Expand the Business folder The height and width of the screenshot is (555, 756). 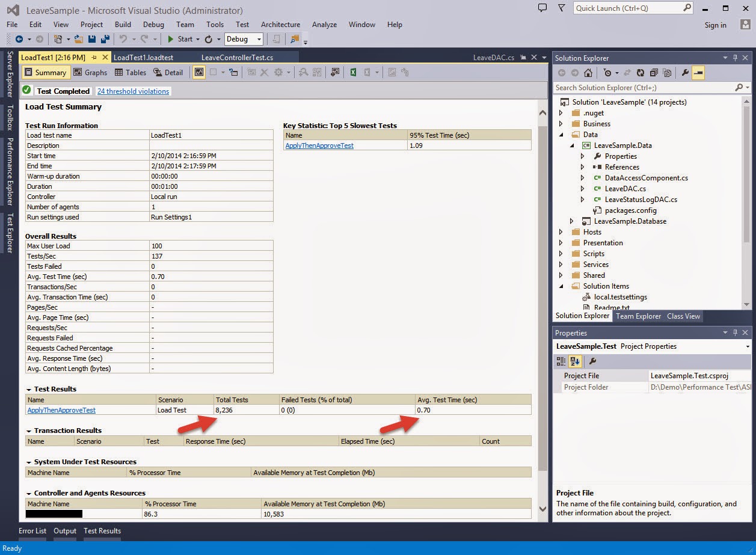(x=561, y=124)
